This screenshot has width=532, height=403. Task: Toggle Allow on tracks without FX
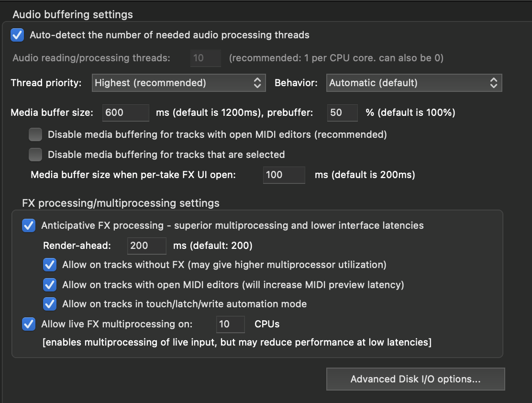pyautogui.click(x=50, y=265)
